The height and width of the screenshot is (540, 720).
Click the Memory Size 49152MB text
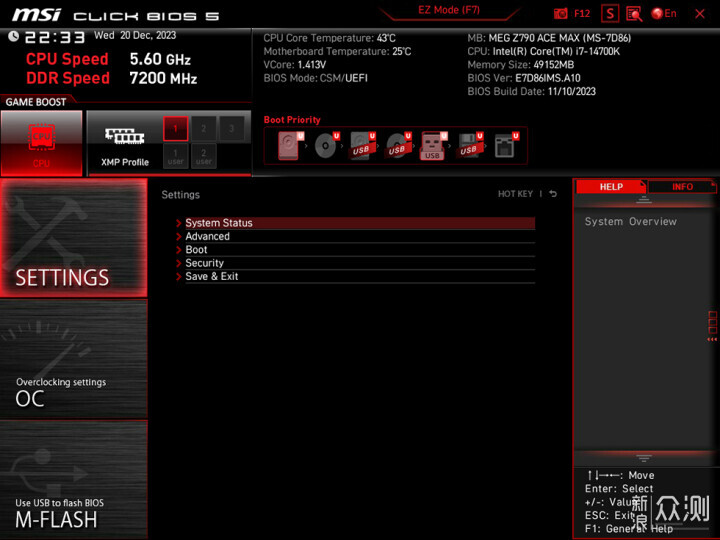pos(521,65)
